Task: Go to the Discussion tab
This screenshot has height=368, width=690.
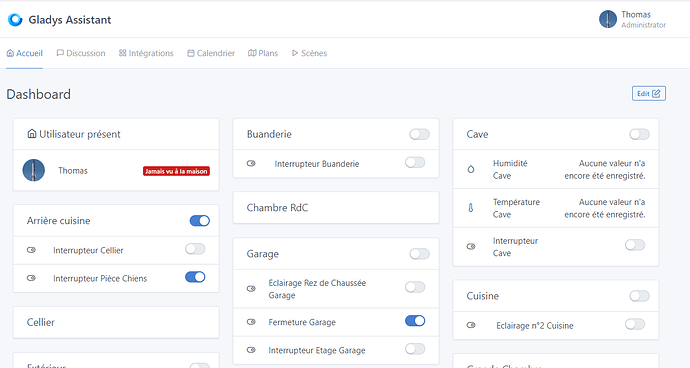Action: click(x=81, y=53)
